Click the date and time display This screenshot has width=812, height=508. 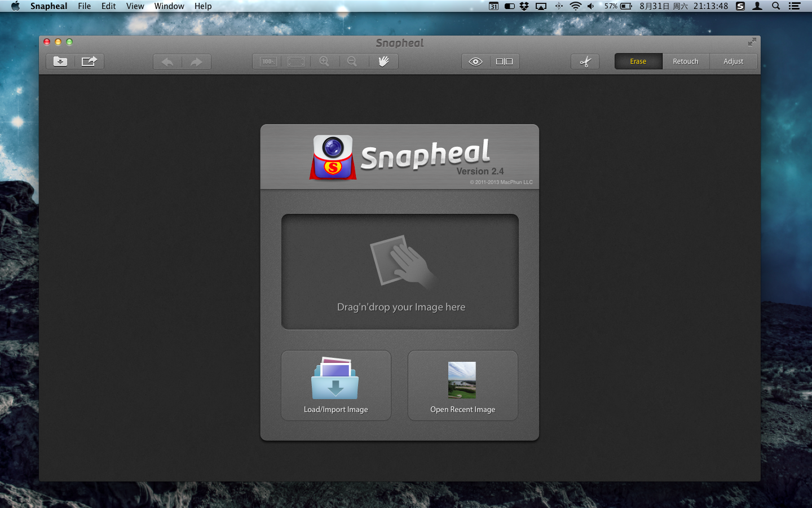(x=683, y=6)
